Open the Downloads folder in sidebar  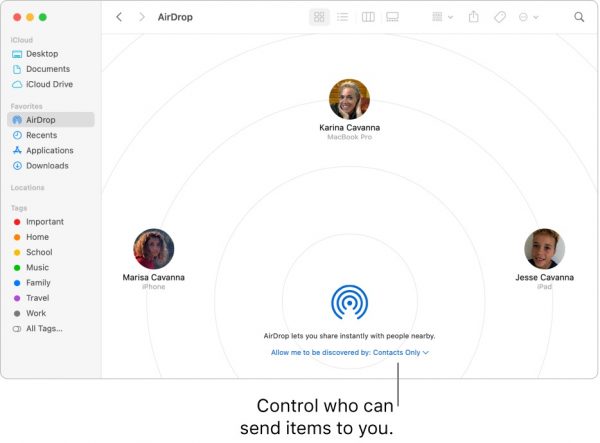[x=46, y=166]
